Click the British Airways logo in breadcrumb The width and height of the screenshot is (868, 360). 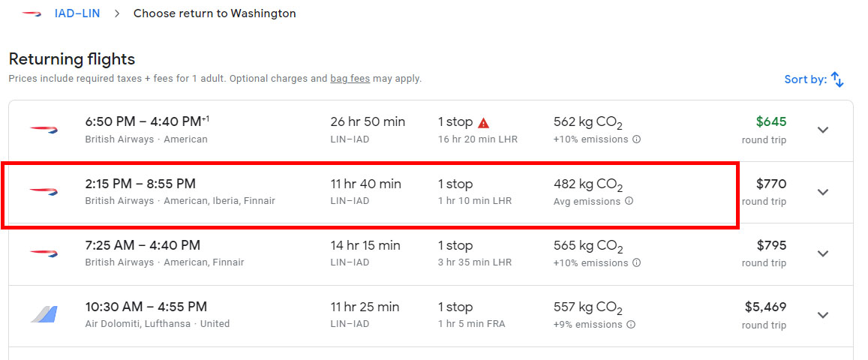click(32, 13)
